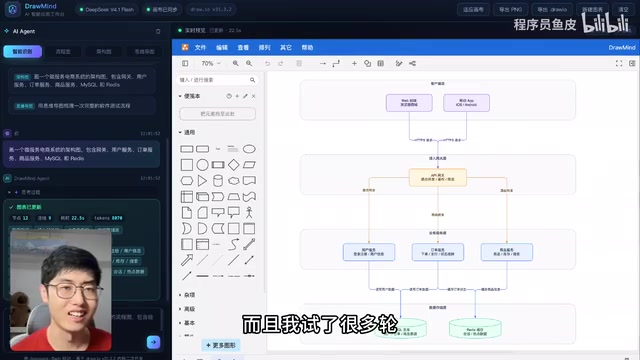Select the ellipse shape in General palette
The image size is (640, 360).
(249, 149)
